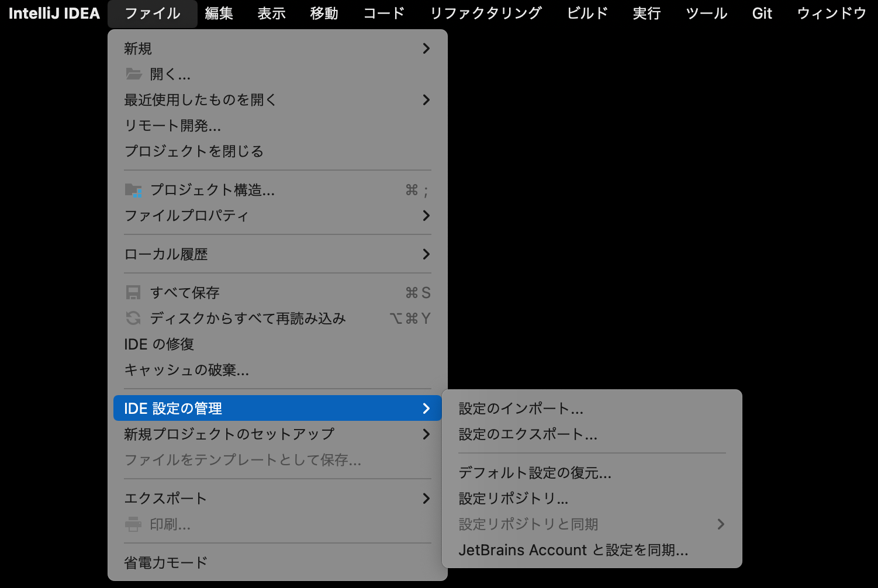Select 最近使用したものを開く
The image size is (878, 588).
[278, 100]
